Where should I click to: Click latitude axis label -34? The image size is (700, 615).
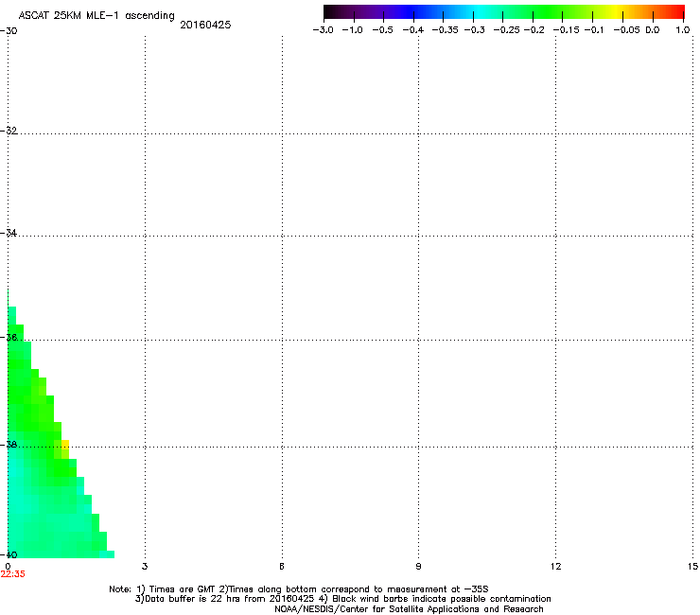click(9, 233)
